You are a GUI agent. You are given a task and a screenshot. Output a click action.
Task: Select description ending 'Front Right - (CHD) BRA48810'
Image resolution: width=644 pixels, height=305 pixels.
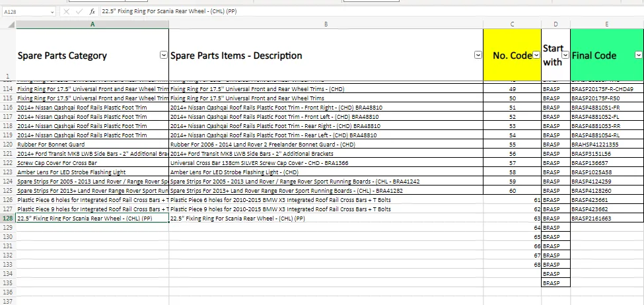point(326,108)
